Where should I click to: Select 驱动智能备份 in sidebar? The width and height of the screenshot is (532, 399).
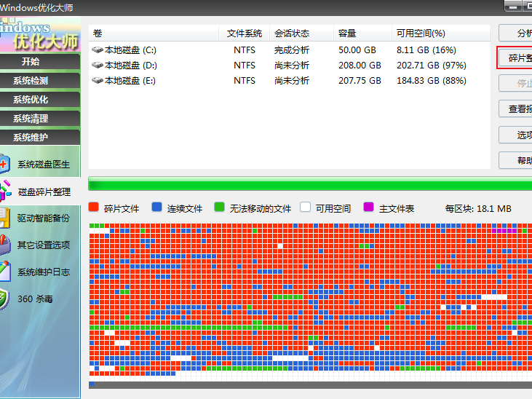pyautogui.click(x=44, y=218)
